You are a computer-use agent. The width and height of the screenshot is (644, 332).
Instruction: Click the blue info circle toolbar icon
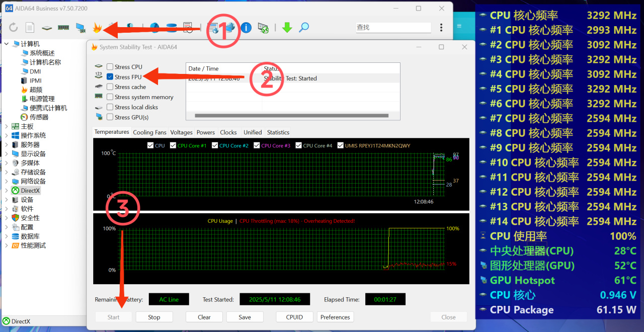pyautogui.click(x=246, y=28)
